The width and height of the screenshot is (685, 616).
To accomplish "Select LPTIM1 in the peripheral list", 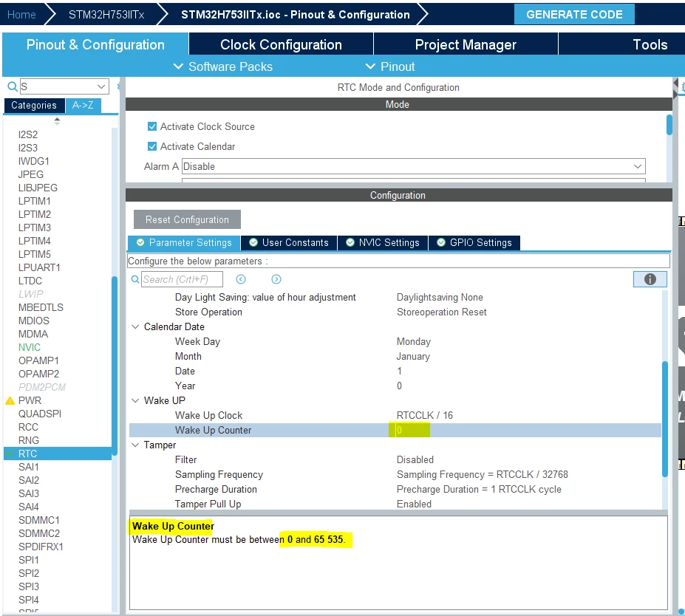I will pyautogui.click(x=35, y=201).
